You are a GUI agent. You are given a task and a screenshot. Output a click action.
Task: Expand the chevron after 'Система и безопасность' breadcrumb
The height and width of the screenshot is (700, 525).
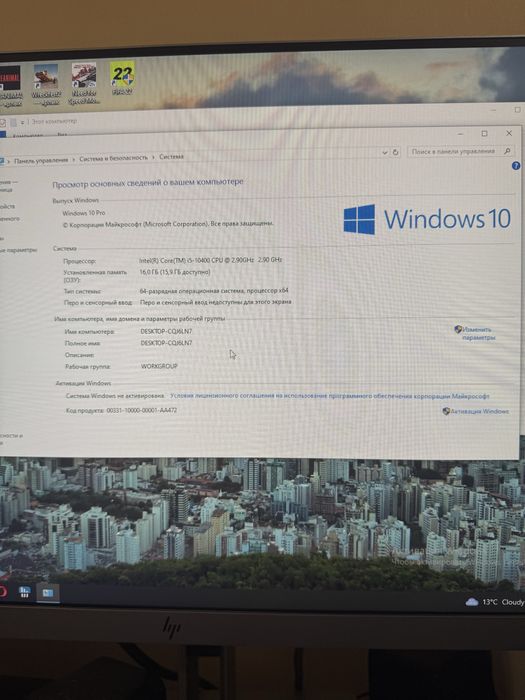click(153, 157)
